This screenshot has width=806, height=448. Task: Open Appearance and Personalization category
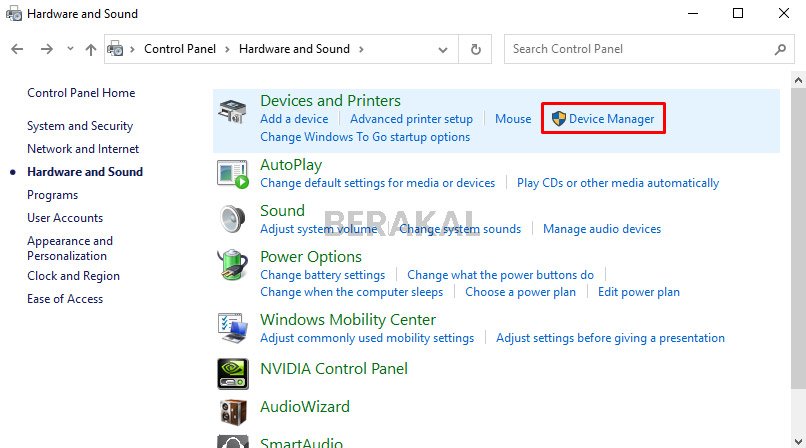(x=70, y=248)
